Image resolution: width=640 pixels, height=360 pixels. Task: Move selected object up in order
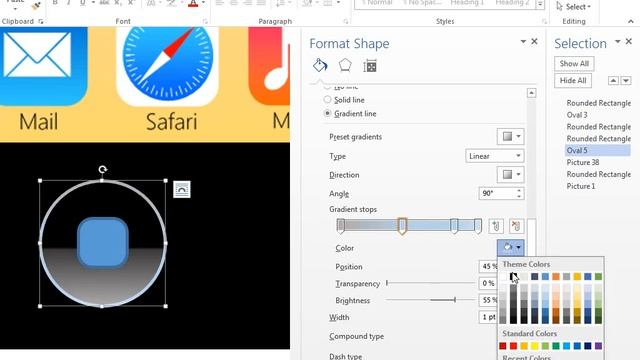(613, 80)
